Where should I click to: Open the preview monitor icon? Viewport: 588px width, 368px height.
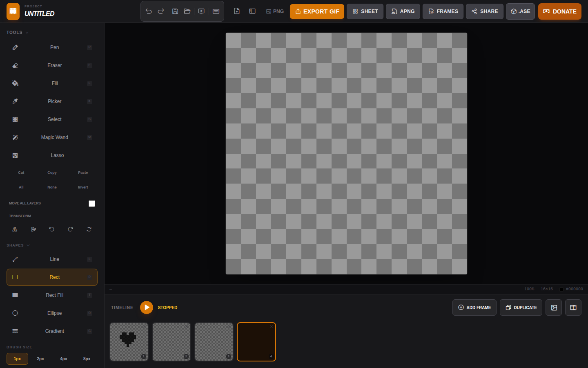click(x=201, y=11)
